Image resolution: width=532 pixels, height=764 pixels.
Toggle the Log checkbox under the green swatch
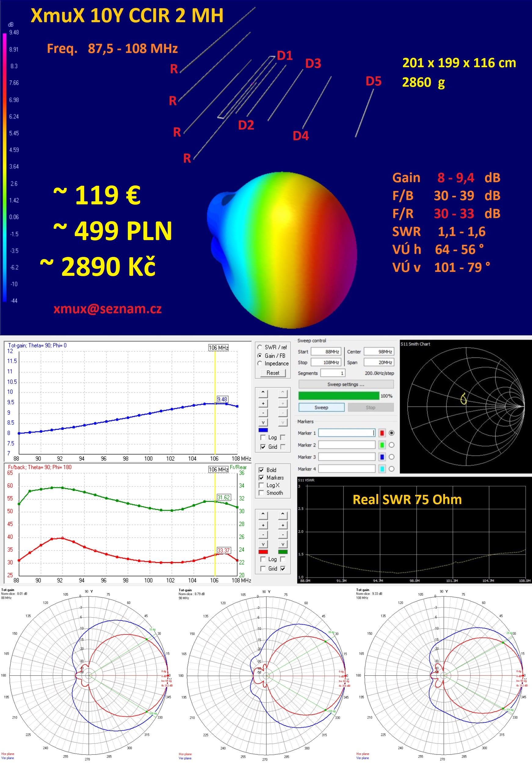[283, 559]
